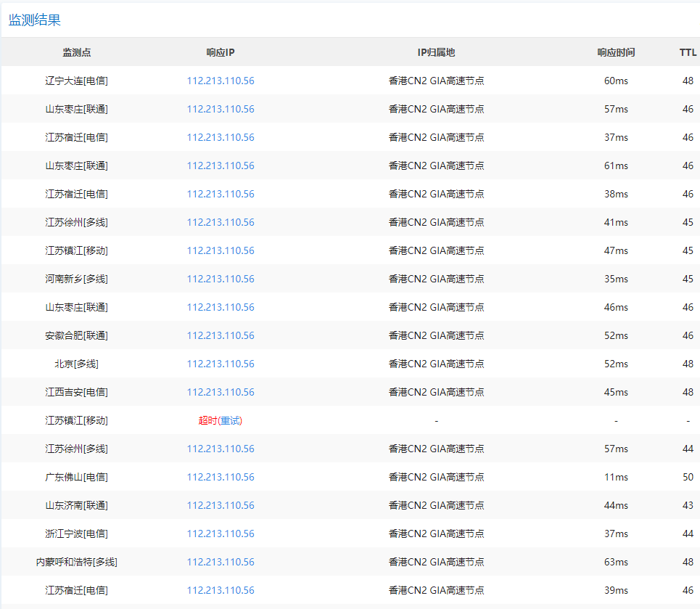Click the 60ms response time value
The height and width of the screenshot is (609, 700).
coord(616,81)
